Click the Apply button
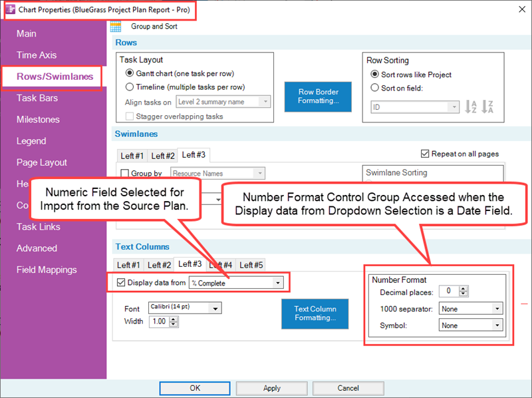Viewport: 532px width, 398px height. click(271, 388)
